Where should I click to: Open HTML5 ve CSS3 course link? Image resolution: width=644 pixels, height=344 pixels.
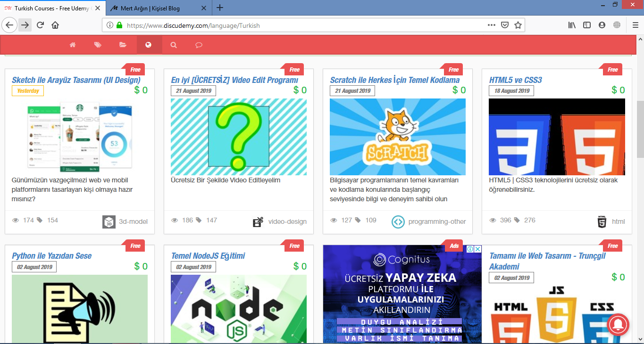tap(516, 80)
